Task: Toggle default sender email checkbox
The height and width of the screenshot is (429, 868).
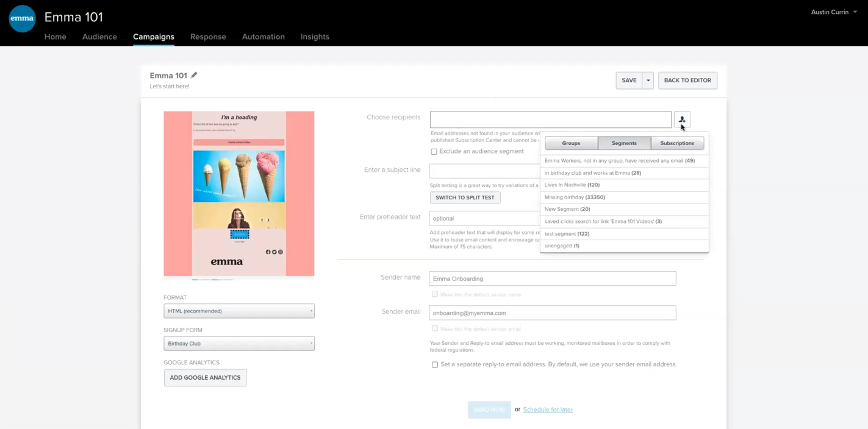Action: point(435,328)
